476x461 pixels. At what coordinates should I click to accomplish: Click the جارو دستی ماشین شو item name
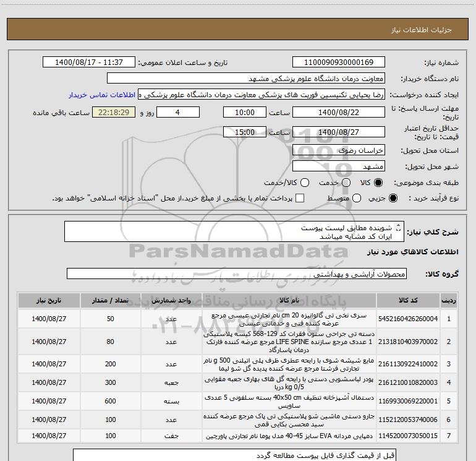(289, 420)
